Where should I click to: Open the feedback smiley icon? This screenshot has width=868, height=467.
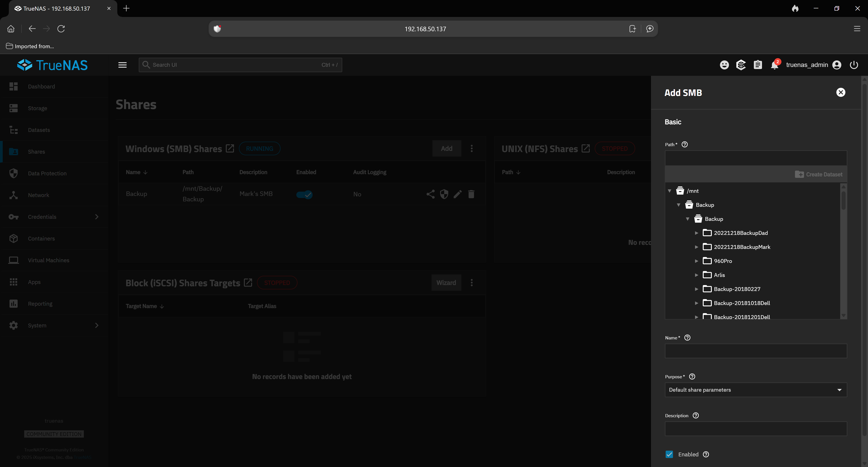point(724,65)
